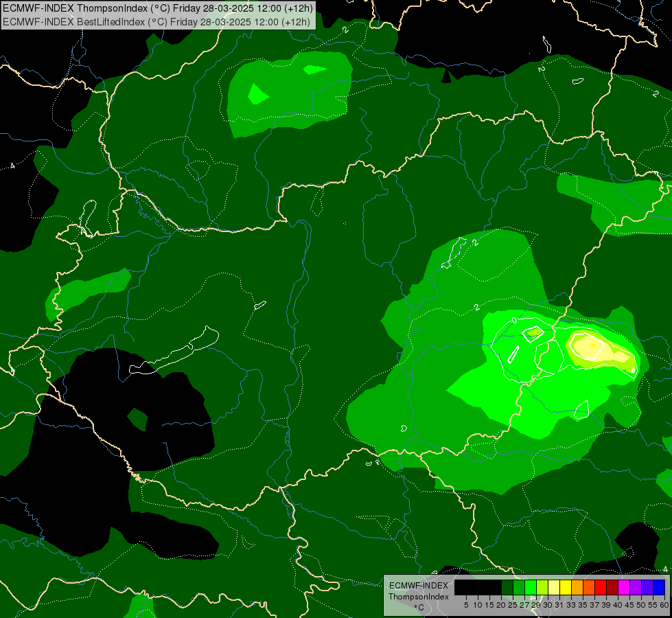Click legend tick label 15

click(489, 605)
